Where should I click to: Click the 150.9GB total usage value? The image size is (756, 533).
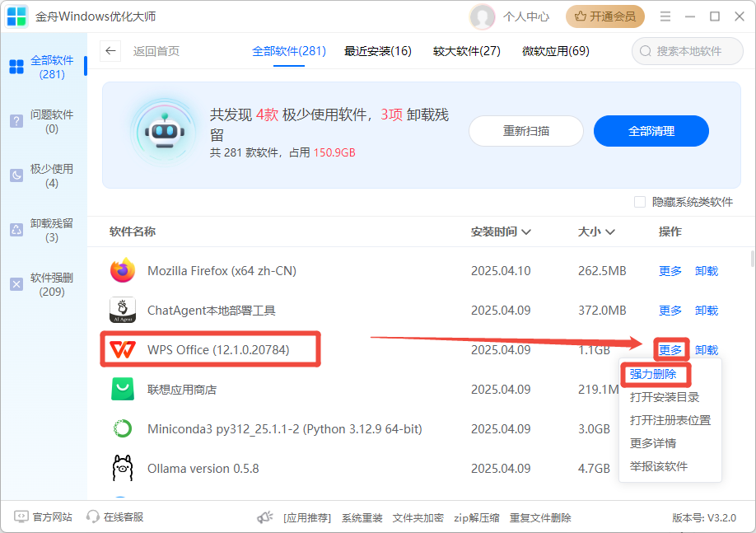point(334,153)
